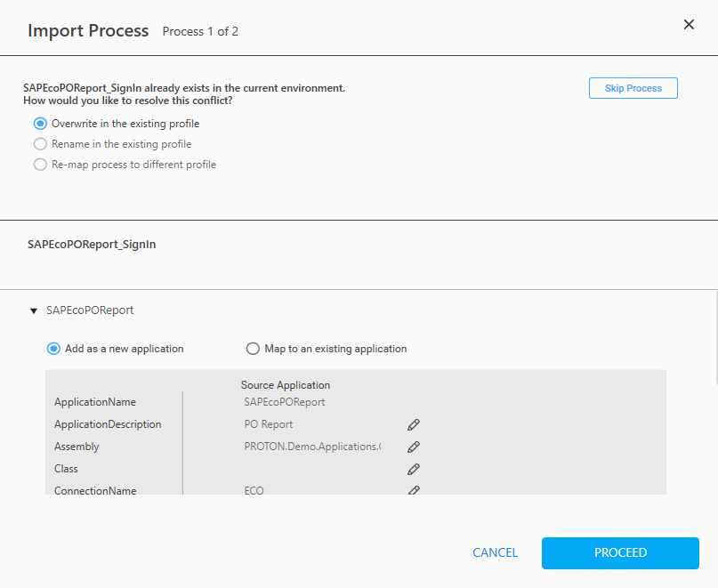Click the SAPEcoPOReport_SignIn process heading
Viewport: 718px width, 588px height.
92,245
